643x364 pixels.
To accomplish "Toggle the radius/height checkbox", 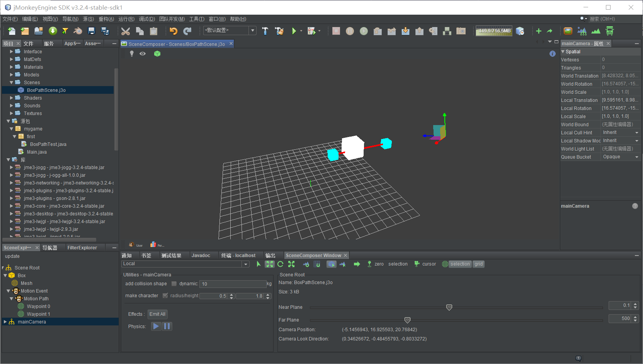I will pyautogui.click(x=165, y=296).
